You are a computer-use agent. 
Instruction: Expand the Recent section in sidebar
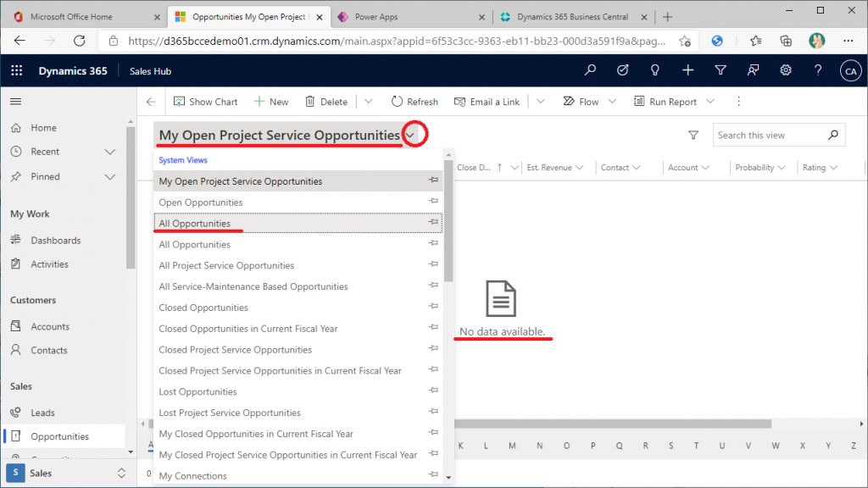coord(109,152)
